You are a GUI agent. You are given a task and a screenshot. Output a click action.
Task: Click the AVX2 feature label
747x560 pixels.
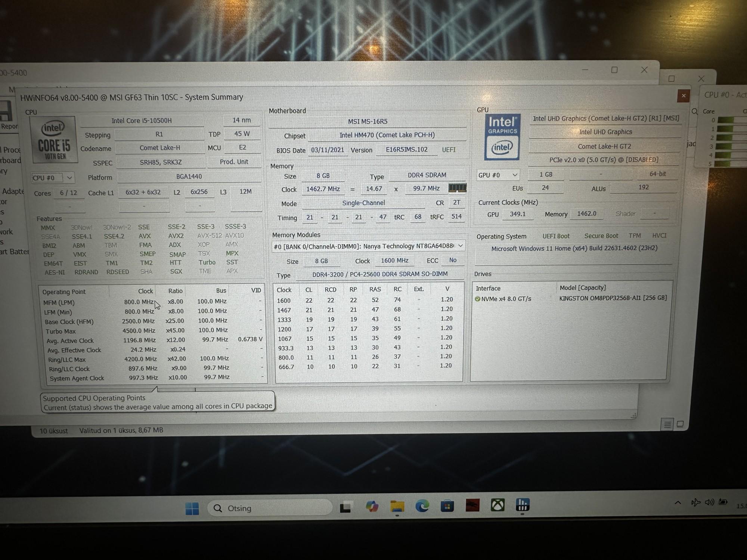pos(176,236)
